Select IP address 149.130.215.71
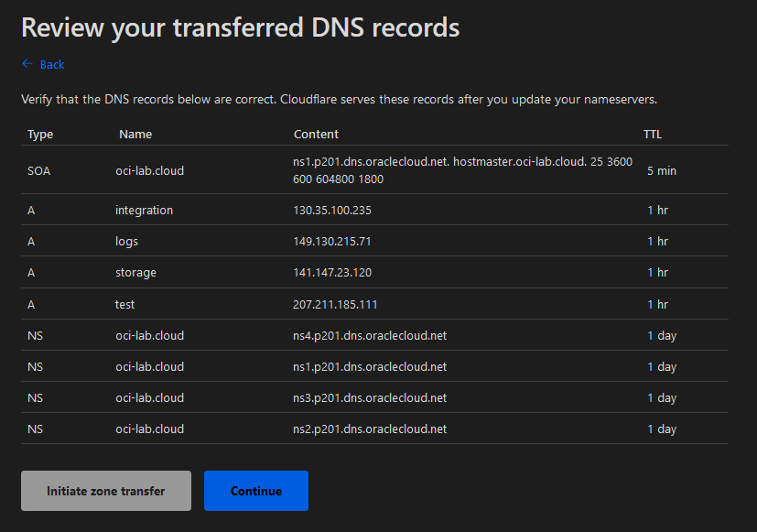The height and width of the screenshot is (532, 757). pos(332,242)
